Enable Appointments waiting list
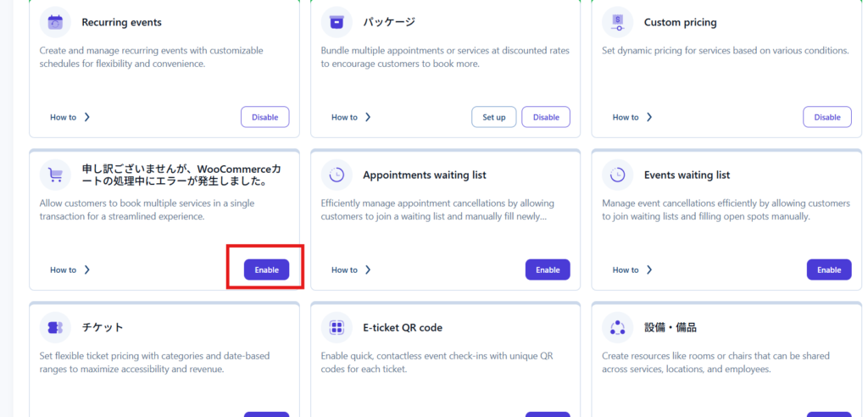Viewport: 868px width, 417px height. click(548, 270)
